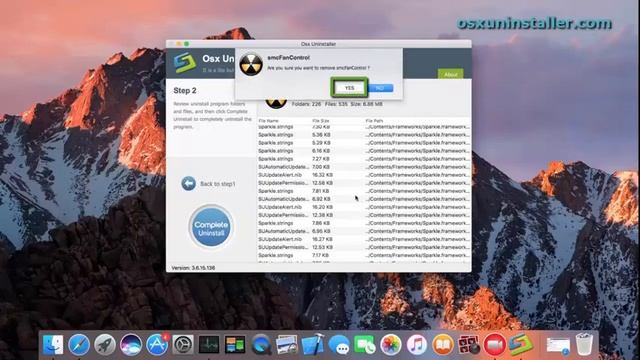Open the App Store from Dock

tap(157, 345)
